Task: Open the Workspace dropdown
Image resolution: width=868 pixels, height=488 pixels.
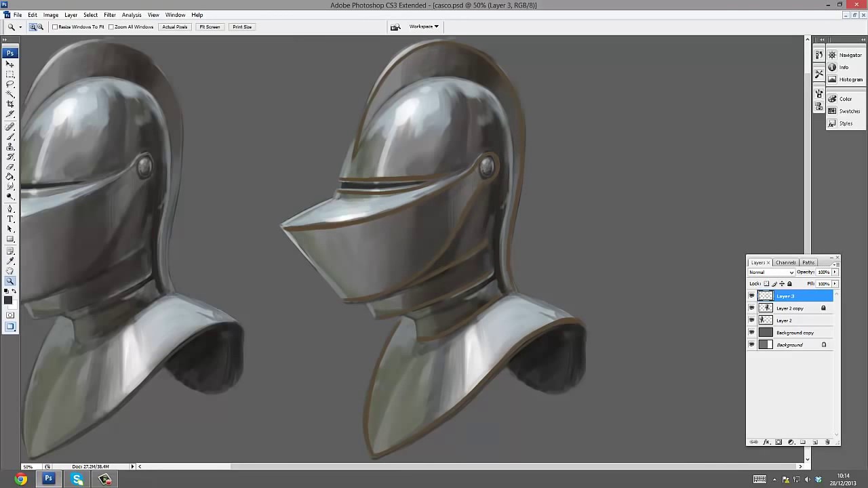Action: [424, 26]
